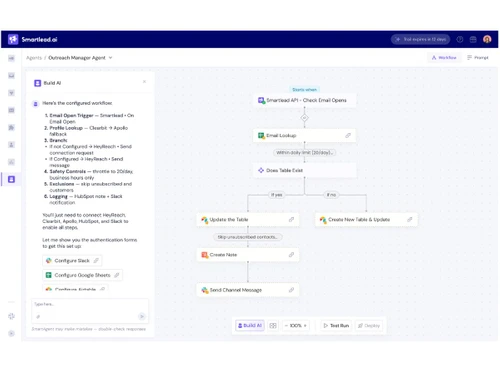This screenshot has height=375, width=500.
Task: Click the Deploy button
Action: click(x=369, y=326)
